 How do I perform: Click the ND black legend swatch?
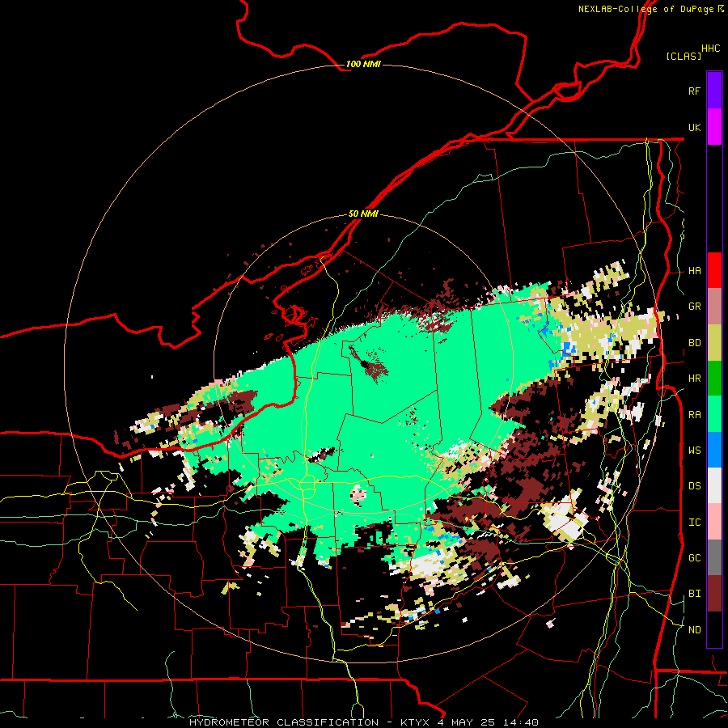(x=714, y=629)
